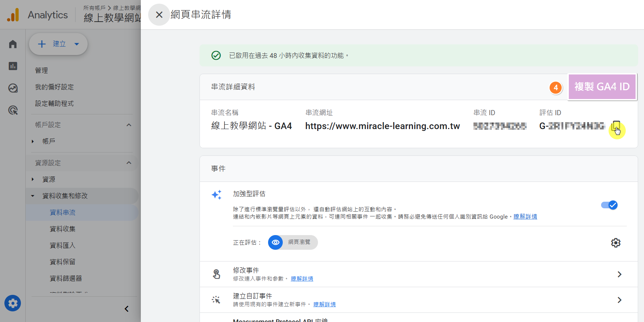Image resolution: width=644 pixels, height=322 pixels.
Task: Click the Analytics logo
Action: pyautogui.click(x=13, y=15)
